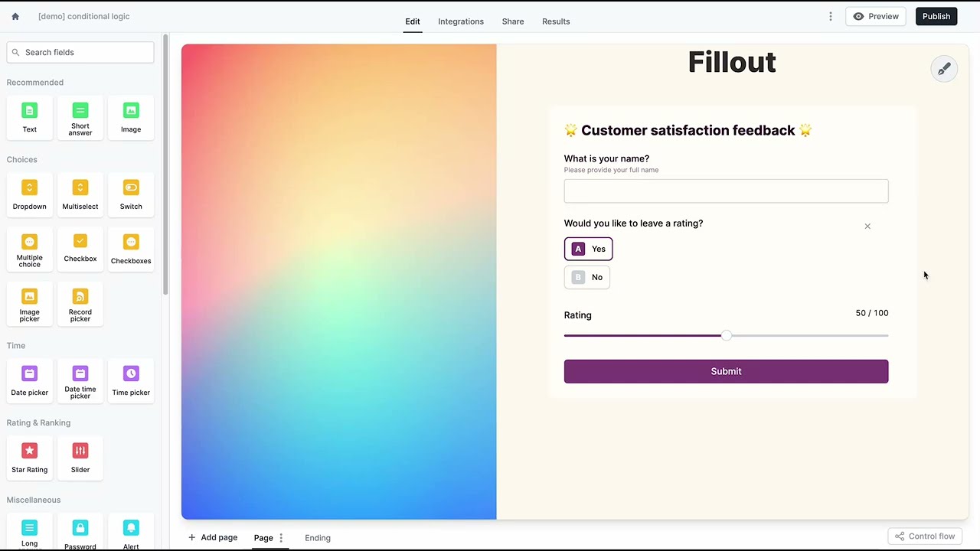
Task: Click the 'What is your name?' label
Action: point(606,158)
